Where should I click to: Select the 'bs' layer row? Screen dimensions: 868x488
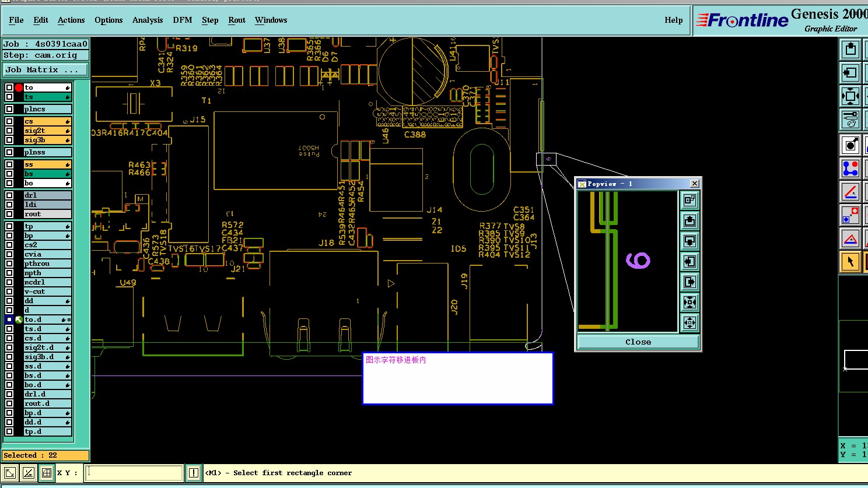pyautogui.click(x=47, y=174)
